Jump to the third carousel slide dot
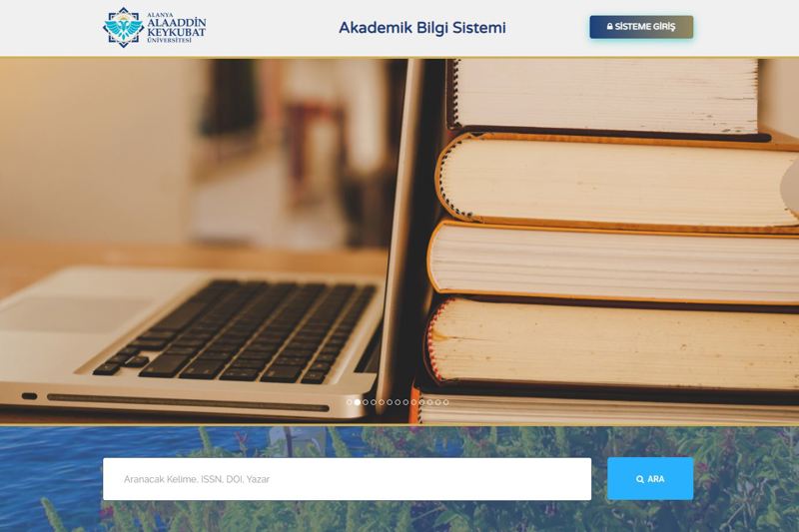This screenshot has width=799, height=532. pos(366,402)
